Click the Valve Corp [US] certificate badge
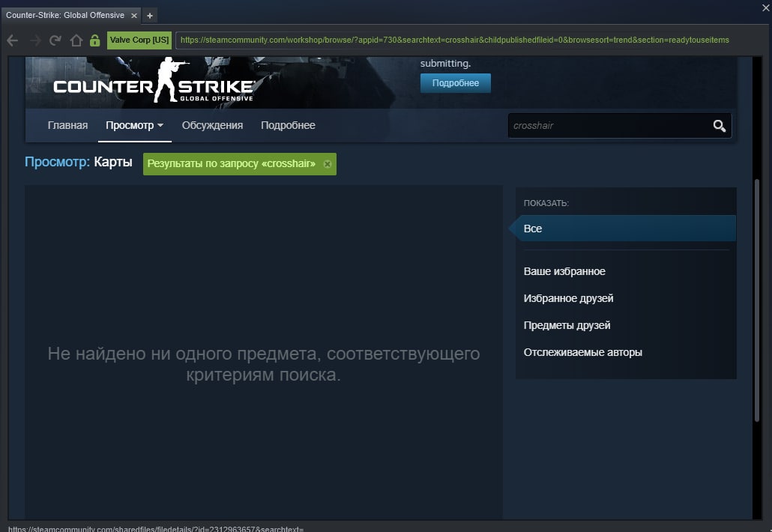Screen dimensions: 772x532 pos(139,40)
